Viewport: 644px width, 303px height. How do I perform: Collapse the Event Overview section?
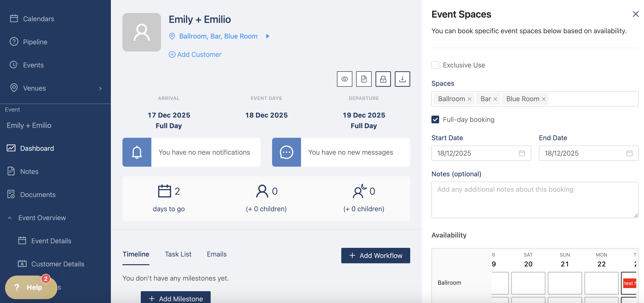click(x=10, y=218)
